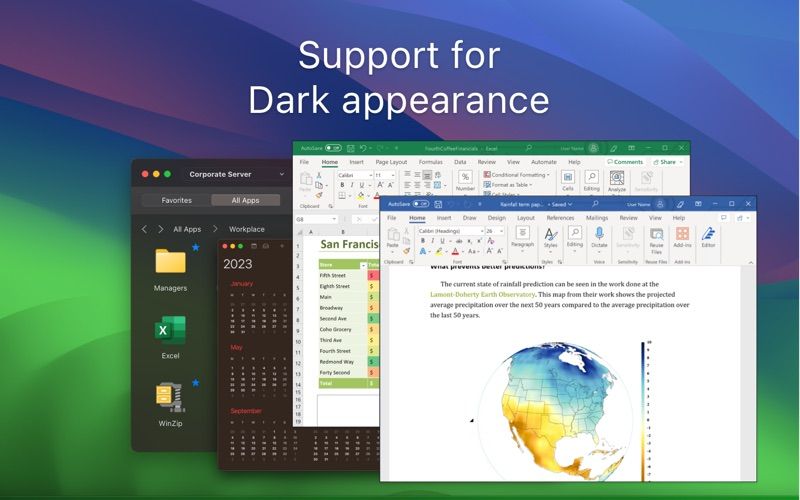Switch to the All Apps tab
Viewport: 800px width, 500px height.
coord(245,200)
